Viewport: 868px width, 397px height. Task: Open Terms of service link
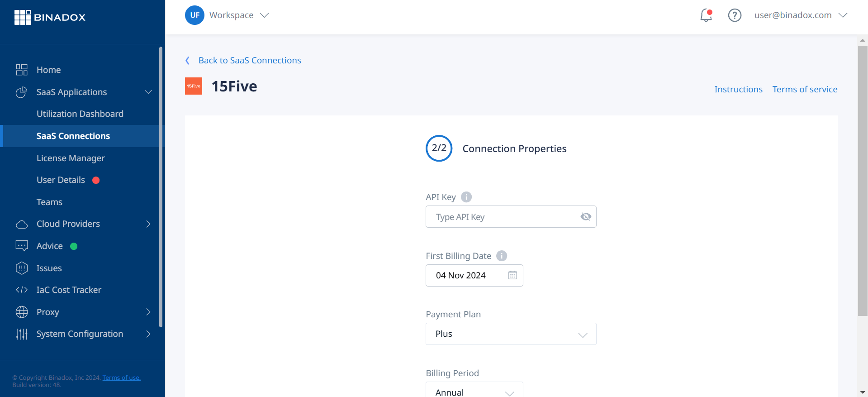tap(805, 89)
